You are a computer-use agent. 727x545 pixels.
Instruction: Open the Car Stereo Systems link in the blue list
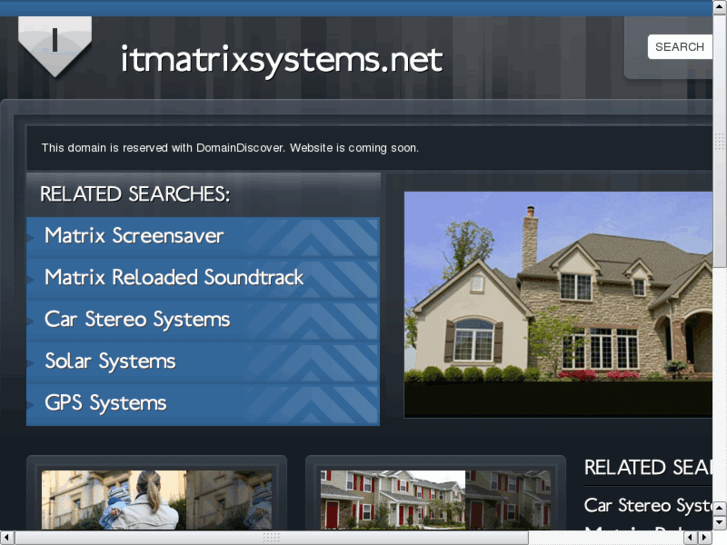[203, 320]
